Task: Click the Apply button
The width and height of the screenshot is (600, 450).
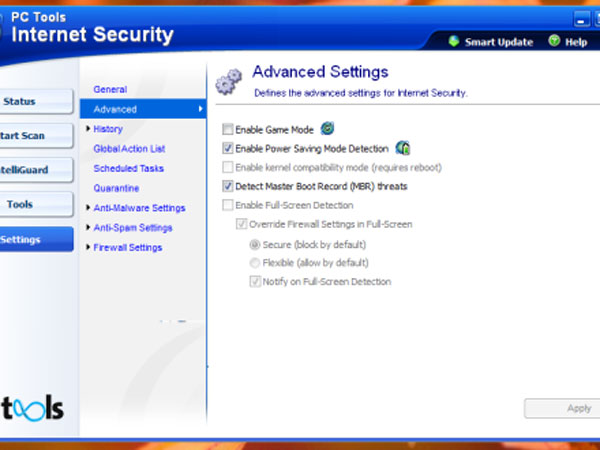Action: pyautogui.click(x=562, y=408)
